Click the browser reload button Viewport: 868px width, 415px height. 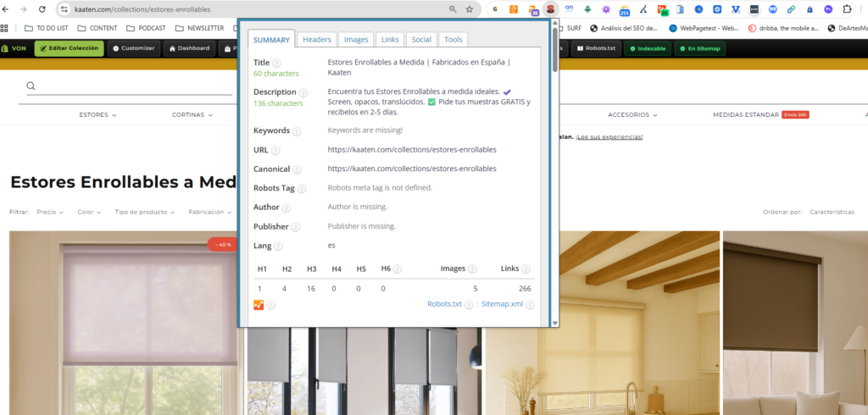coord(40,9)
